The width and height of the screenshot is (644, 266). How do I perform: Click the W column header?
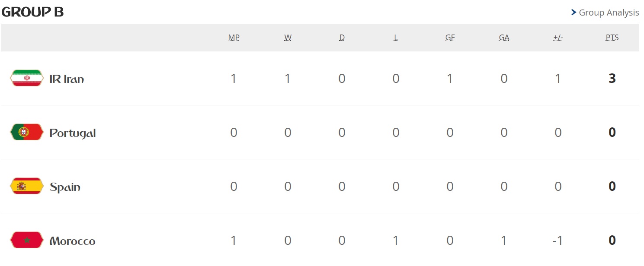pyautogui.click(x=288, y=38)
